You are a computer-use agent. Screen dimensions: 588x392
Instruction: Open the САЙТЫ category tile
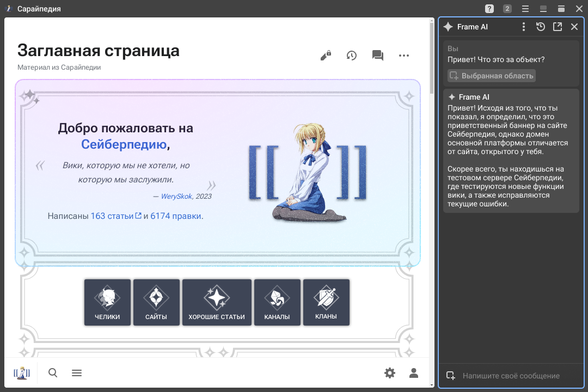click(156, 302)
